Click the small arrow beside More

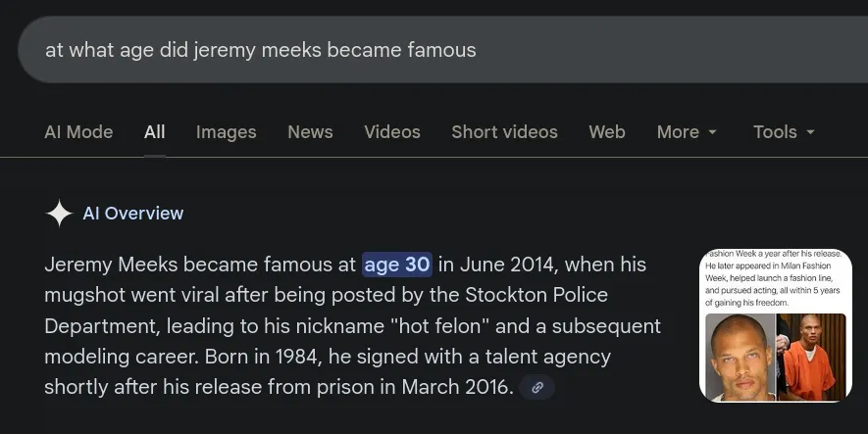pos(713,132)
